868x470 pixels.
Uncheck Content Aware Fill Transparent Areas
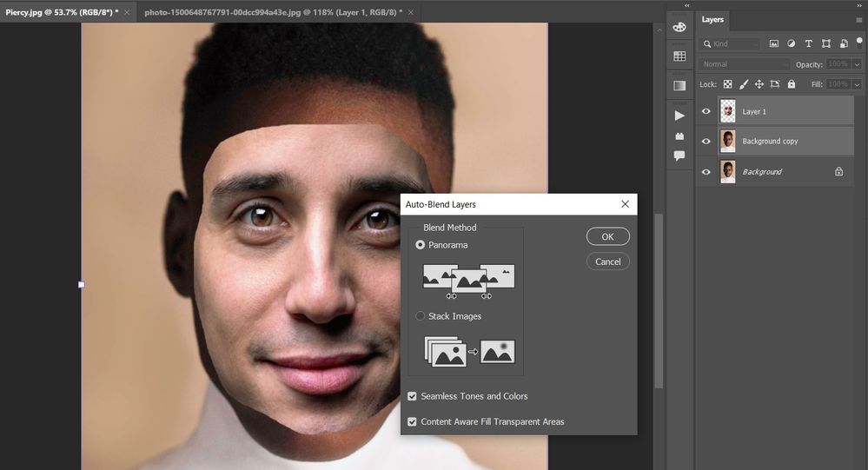tap(412, 422)
